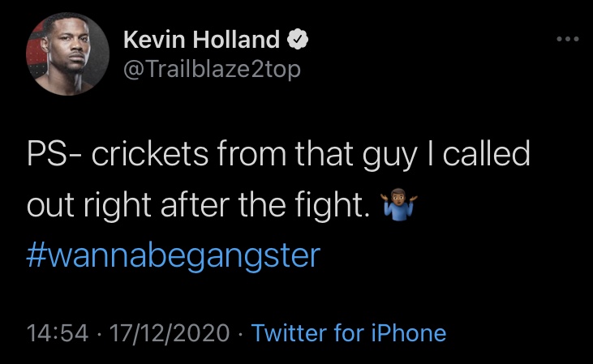Screen dimensions: 593x364
Task: Click the 17/12/2020 date
Action: pos(170,333)
